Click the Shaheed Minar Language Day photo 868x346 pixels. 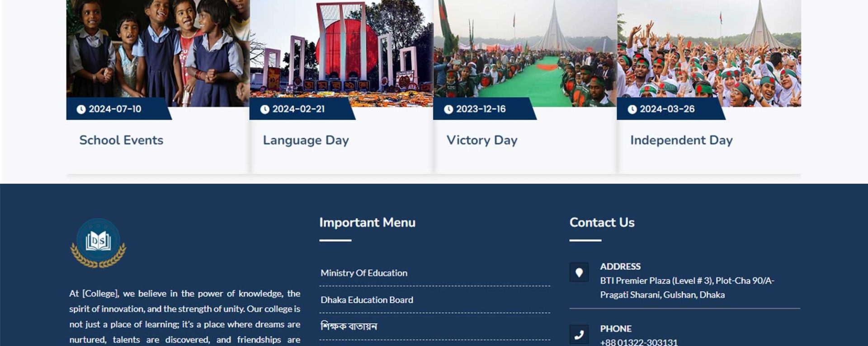click(341, 53)
